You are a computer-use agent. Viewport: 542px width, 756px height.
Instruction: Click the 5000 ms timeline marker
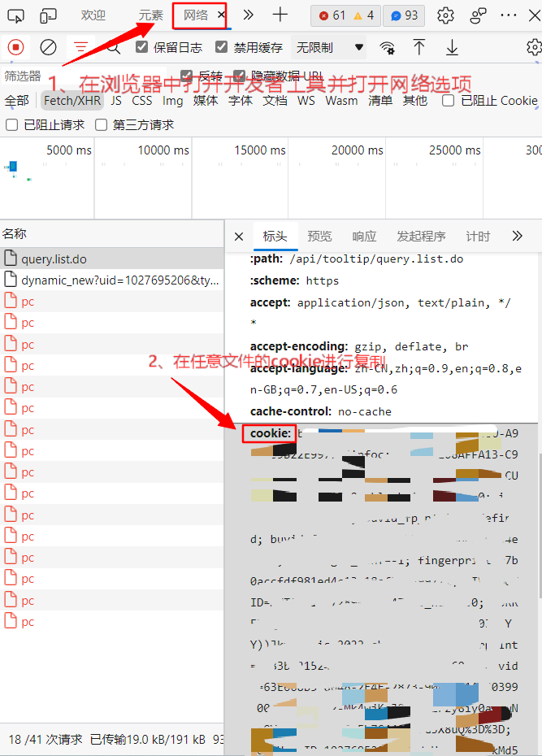[69, 150]
